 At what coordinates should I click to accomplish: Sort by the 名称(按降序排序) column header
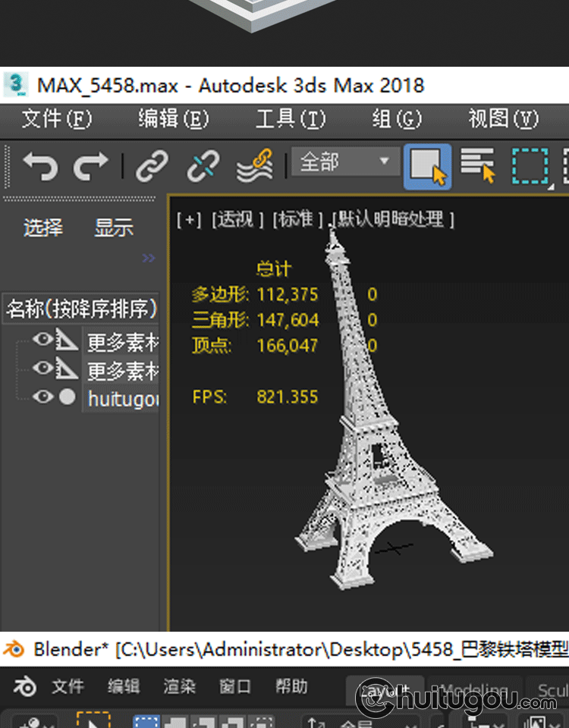80,309
